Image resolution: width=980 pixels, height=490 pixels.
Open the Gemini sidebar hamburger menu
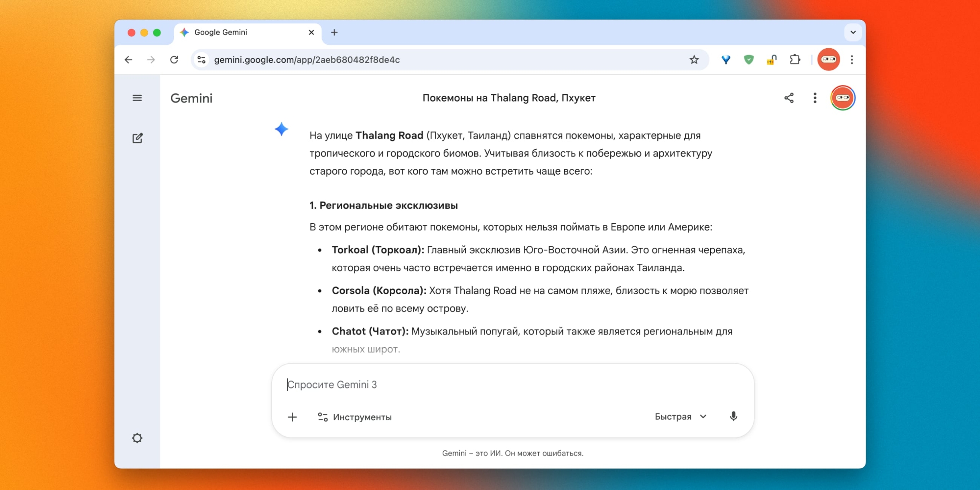tap(137, 98)
